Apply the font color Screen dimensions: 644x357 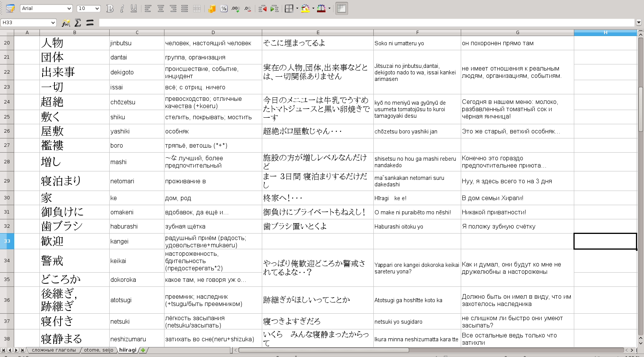coord(321,8)
